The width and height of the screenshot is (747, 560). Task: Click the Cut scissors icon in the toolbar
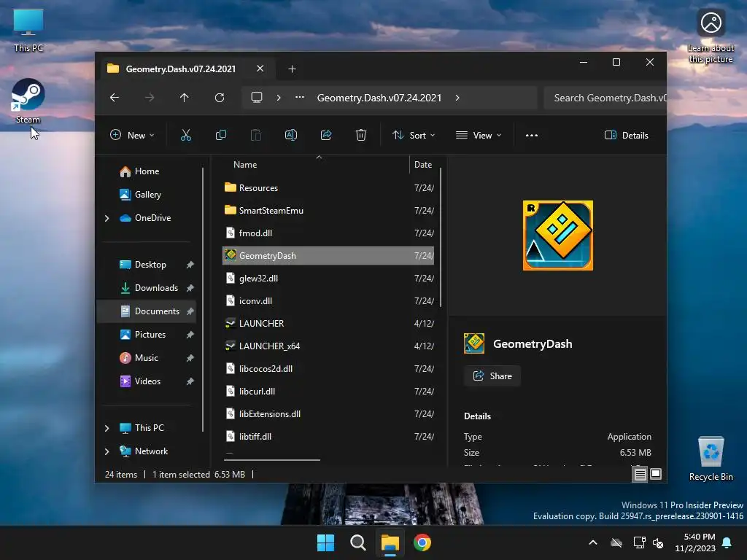click(x=186, y=135)
